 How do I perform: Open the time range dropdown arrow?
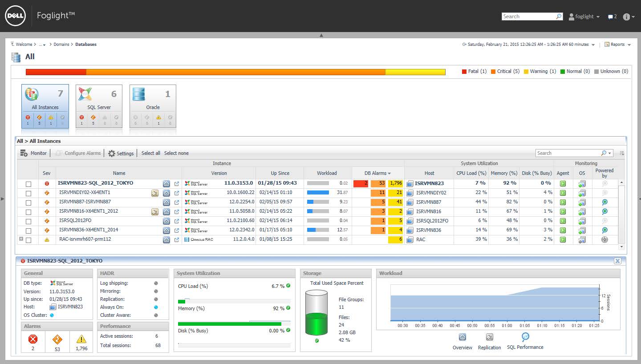click(x=593, y=45)
